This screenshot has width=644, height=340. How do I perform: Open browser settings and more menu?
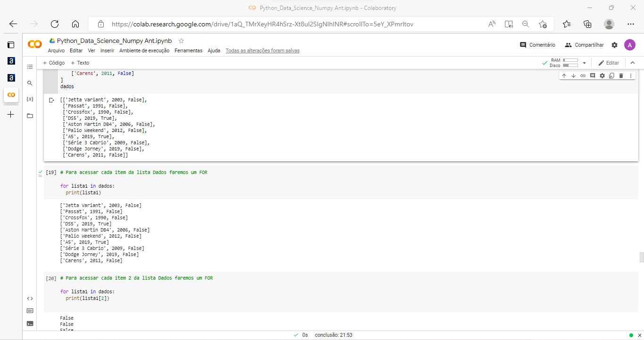tap(631, 24)
